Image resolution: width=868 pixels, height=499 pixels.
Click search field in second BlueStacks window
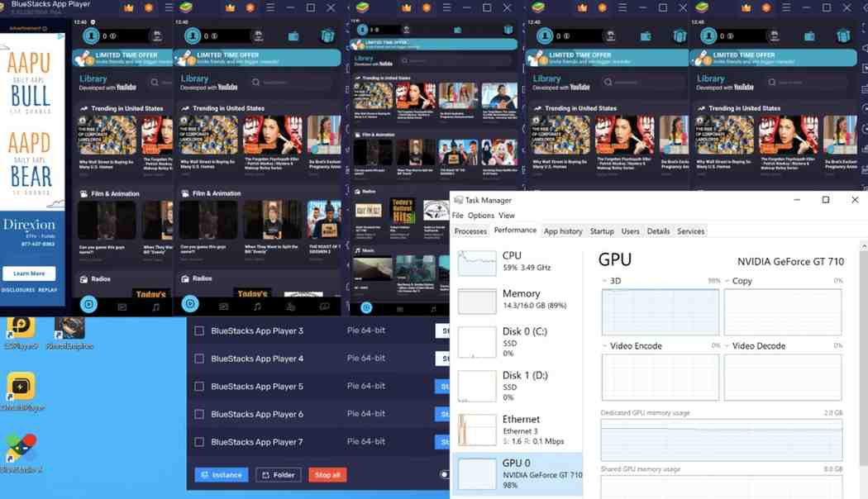(293, 83)
